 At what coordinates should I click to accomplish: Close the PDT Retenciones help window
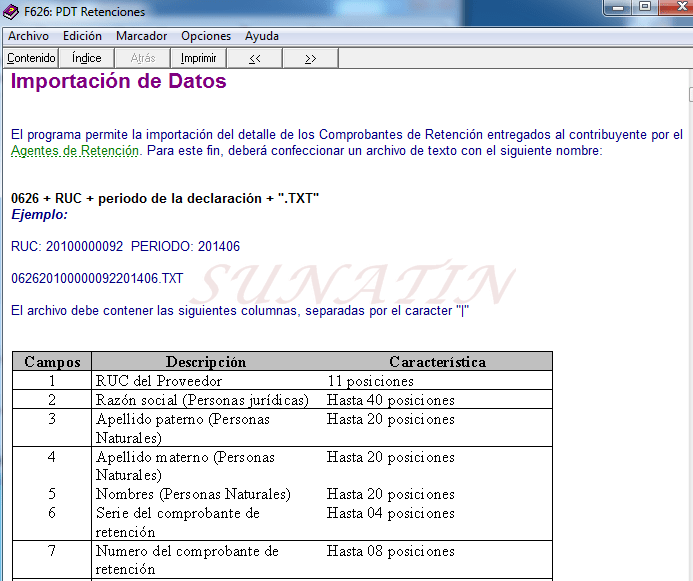[x=679, y=8]
